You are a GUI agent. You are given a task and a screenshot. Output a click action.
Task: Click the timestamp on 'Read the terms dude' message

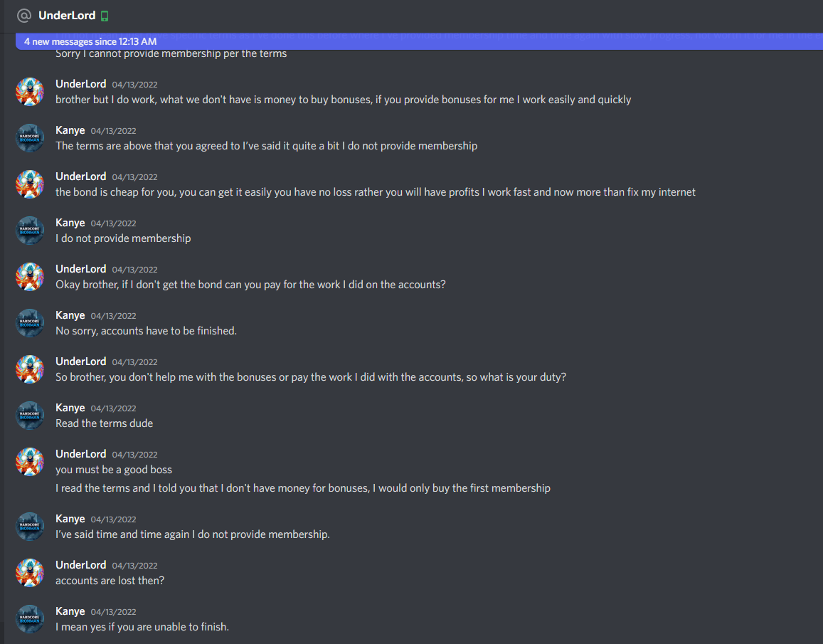[x=113, y=408]
